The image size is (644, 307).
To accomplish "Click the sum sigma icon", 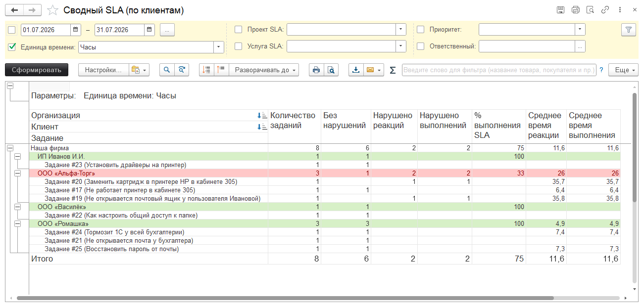I will point(393,70).
